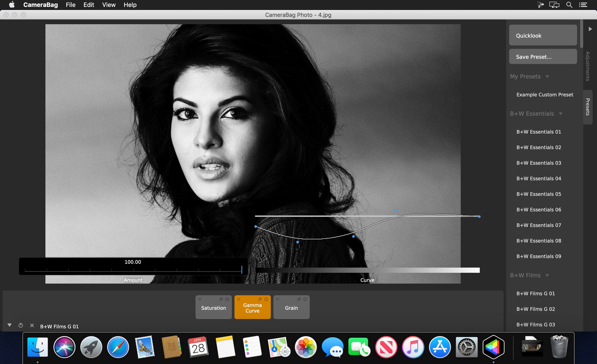Apply B+W Films G 02 preset

(535, 309)
